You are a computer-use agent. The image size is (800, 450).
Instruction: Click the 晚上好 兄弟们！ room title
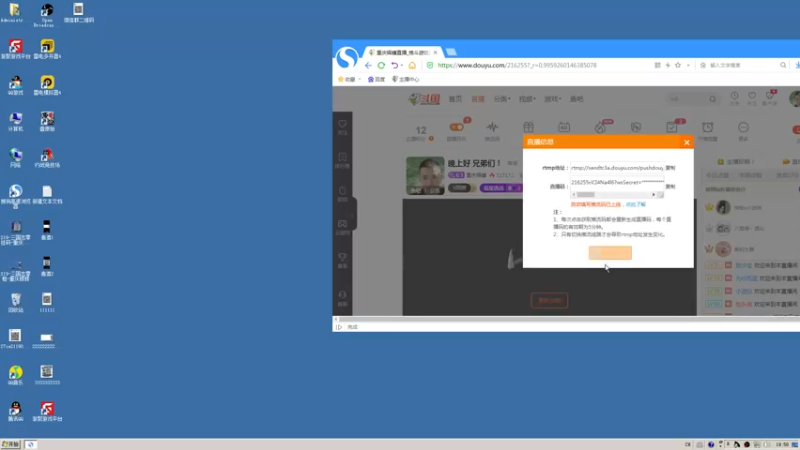[474, 163]
